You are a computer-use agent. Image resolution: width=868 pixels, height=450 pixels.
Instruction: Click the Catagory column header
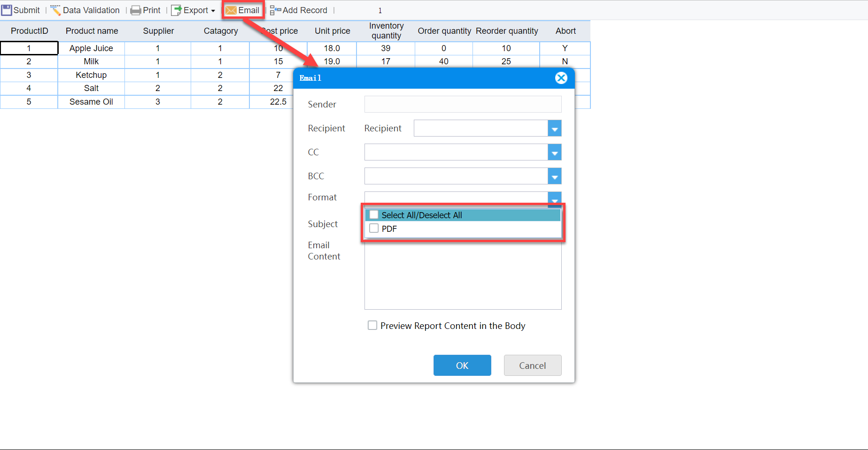point(220,31)
